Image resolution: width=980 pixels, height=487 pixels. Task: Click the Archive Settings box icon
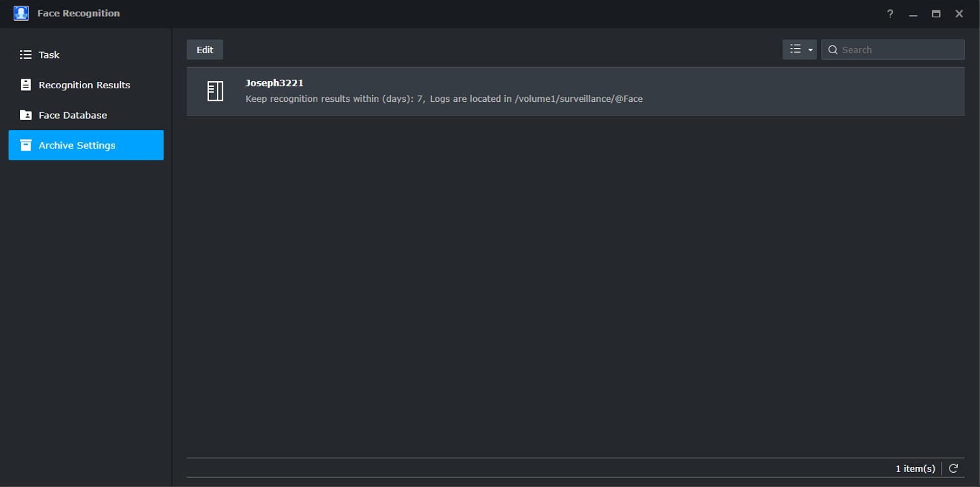26,145
